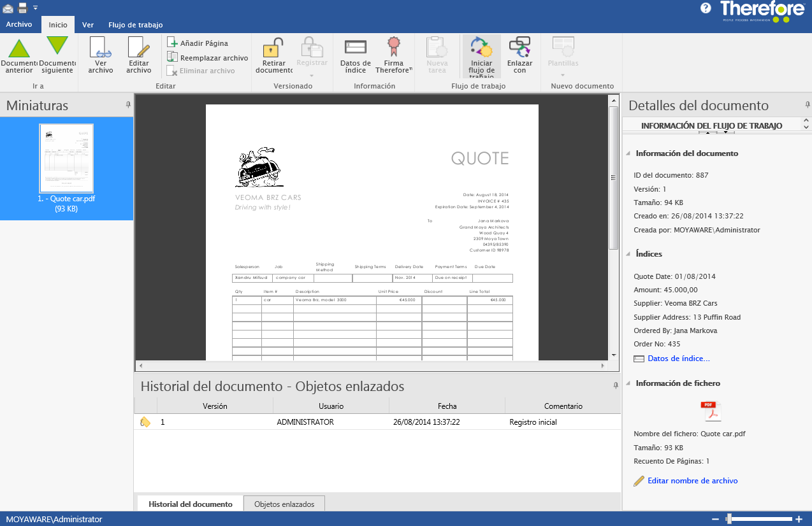Pin the Historial del documento panel

tap(616, 386)
